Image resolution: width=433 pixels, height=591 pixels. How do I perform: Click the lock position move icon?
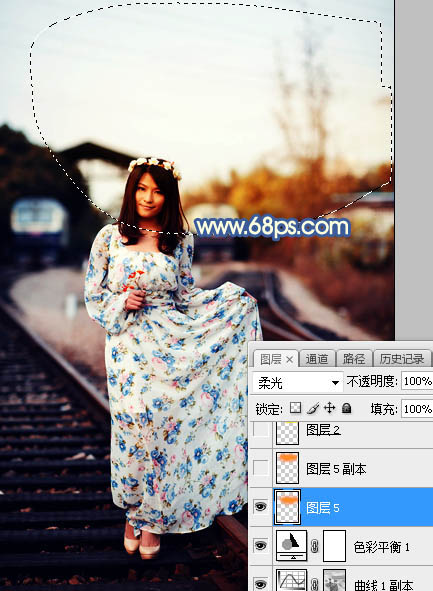tap(329, 408)
